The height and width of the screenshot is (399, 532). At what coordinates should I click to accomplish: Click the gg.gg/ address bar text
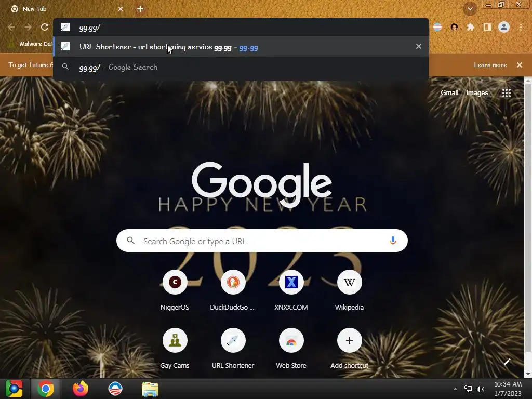pyautogui.click(x=89, y=28)
